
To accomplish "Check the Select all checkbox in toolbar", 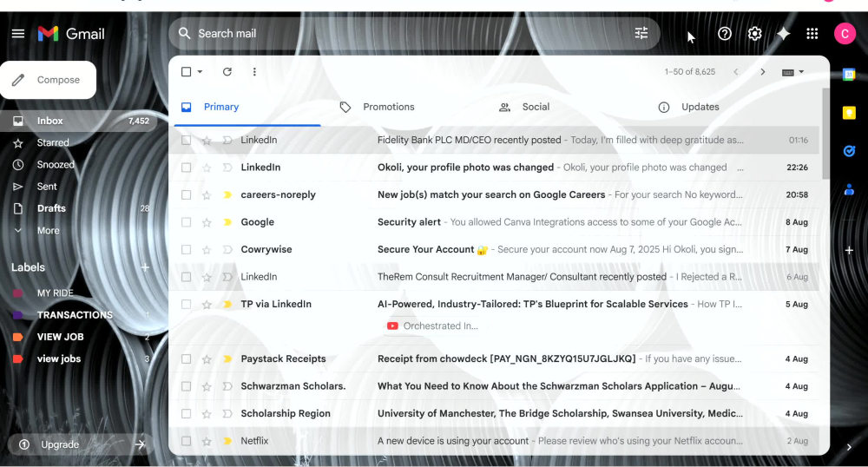I will coord(186,71).
